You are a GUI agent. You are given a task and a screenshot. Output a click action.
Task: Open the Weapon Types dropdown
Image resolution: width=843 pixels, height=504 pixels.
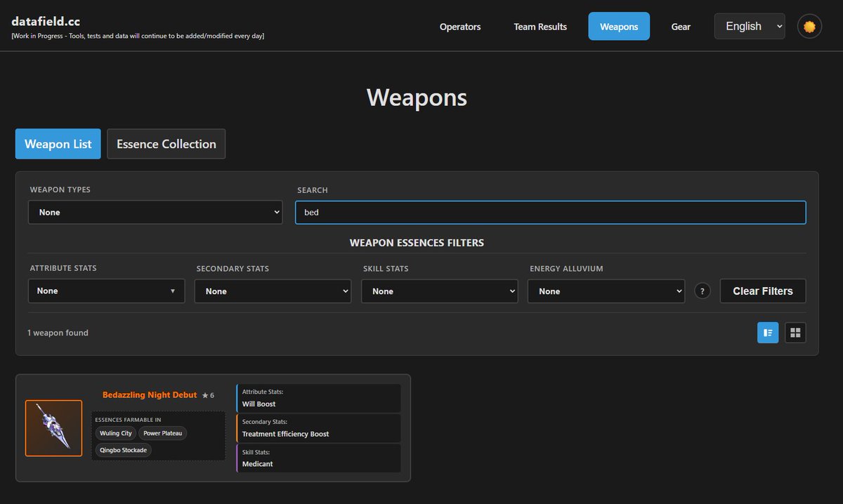155,212
